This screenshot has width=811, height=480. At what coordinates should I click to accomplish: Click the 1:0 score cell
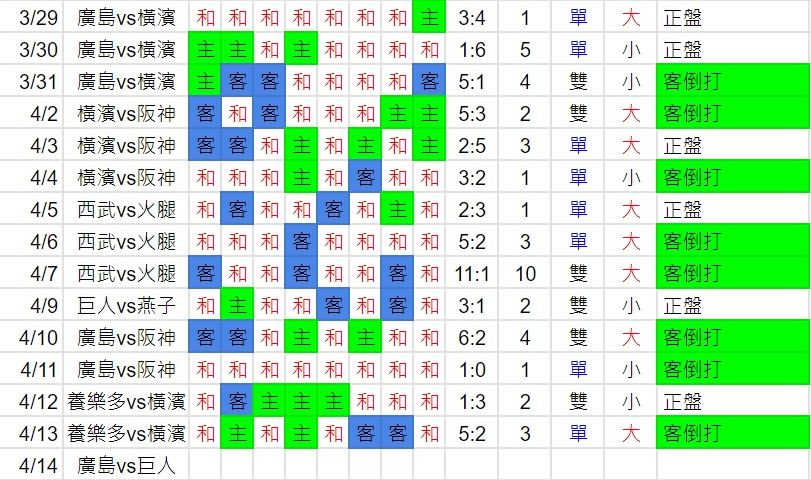(472, 370)
